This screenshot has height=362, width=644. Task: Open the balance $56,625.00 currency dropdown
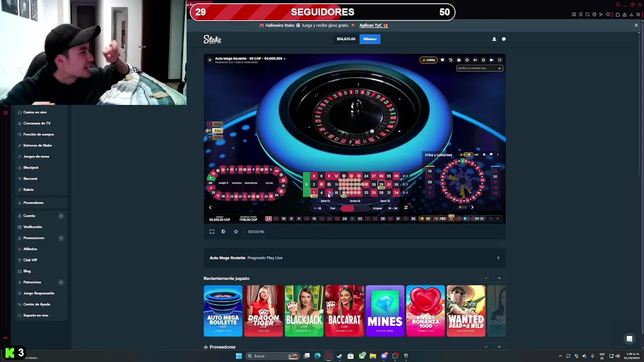click(x=346, y=39)
